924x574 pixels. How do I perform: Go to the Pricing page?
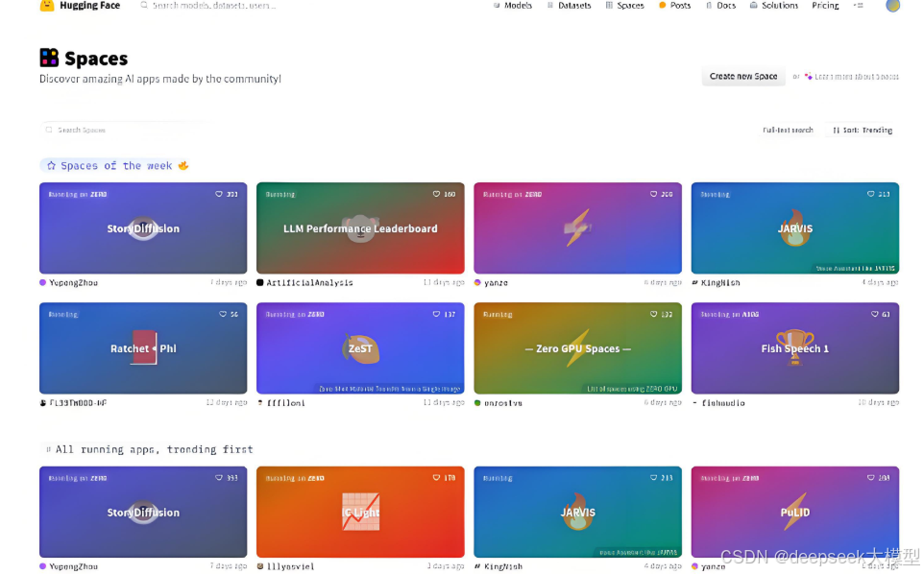[x=825, y=6]
